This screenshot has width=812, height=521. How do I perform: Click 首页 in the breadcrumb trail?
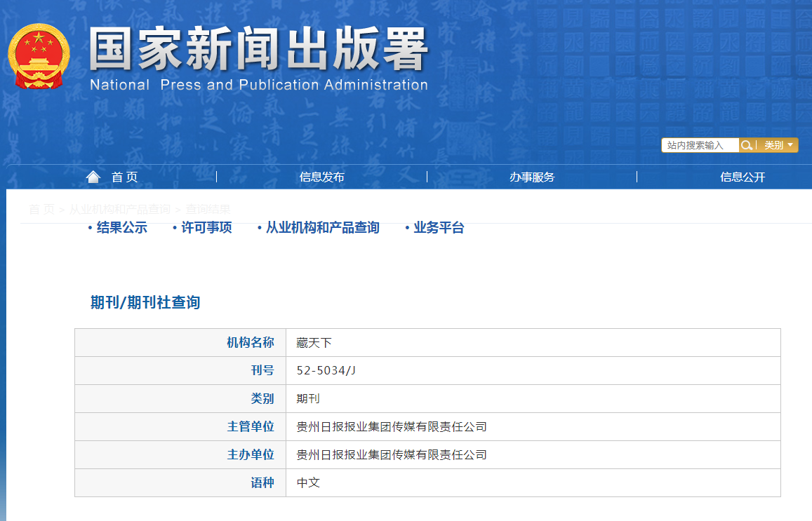coord(41,209)
